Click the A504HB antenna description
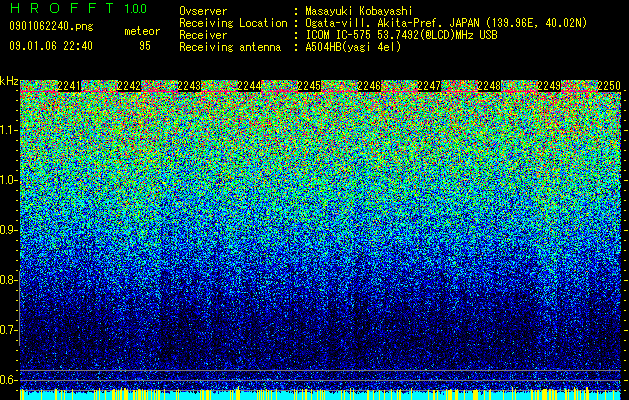Screen dimensions: 629x400 (353, 47)
